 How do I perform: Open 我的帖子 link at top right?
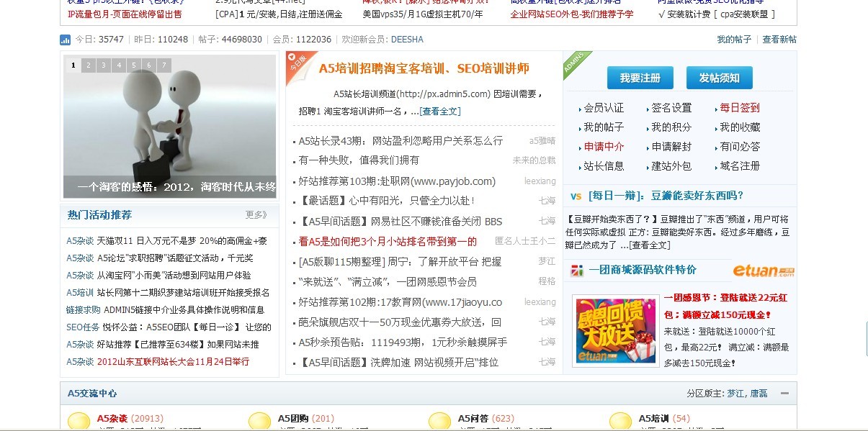click(734, 40)
